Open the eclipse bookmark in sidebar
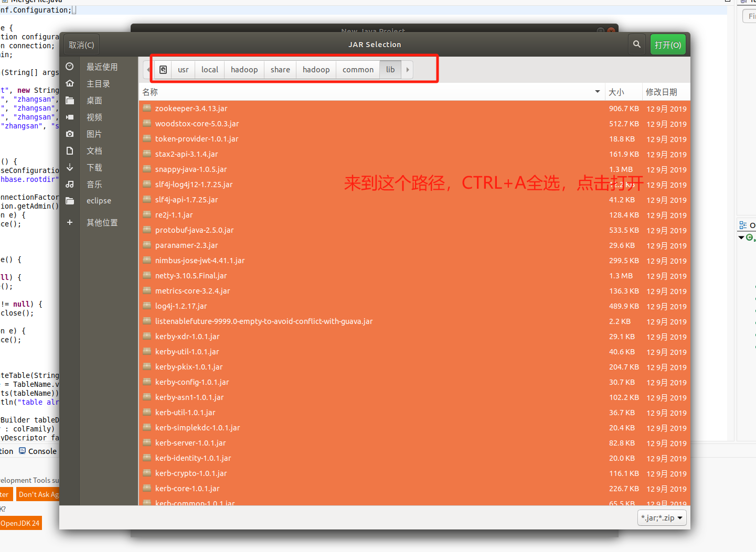 coord(99,201)
